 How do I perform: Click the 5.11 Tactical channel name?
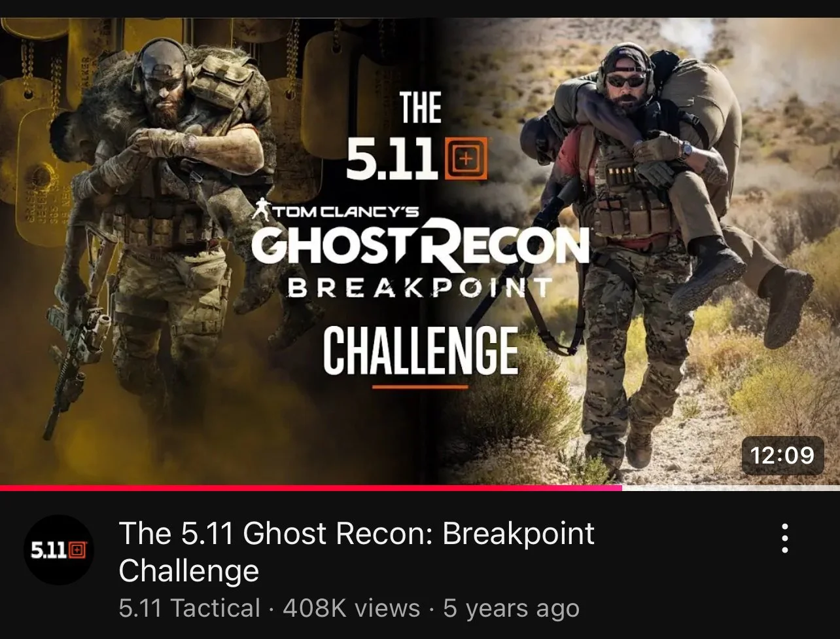click(190, 608)
